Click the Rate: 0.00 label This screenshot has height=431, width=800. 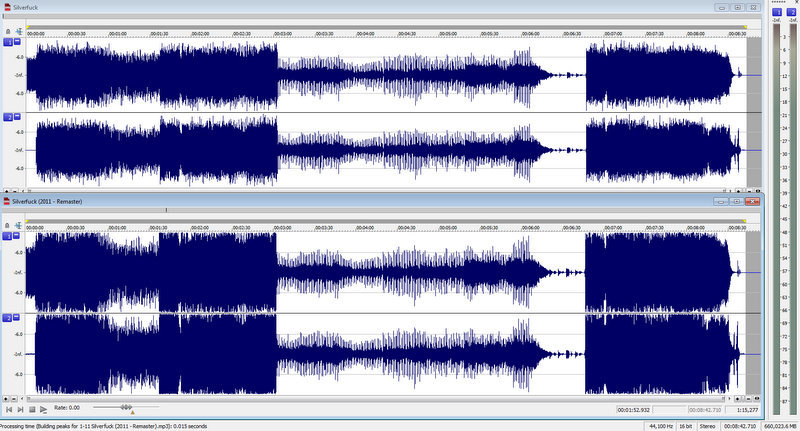[x=67, y=408]
